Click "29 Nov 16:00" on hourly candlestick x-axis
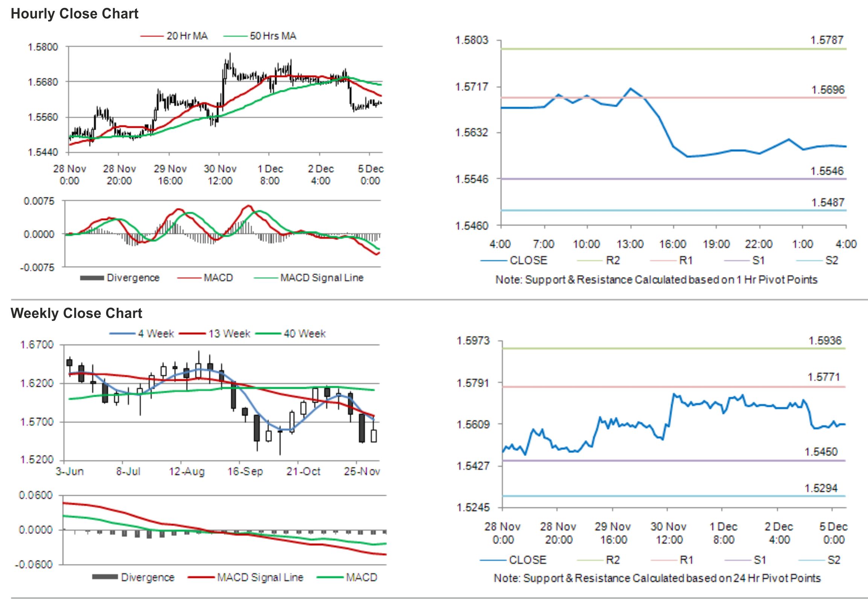The image size is (868, 599). click(x=170, y=175)
